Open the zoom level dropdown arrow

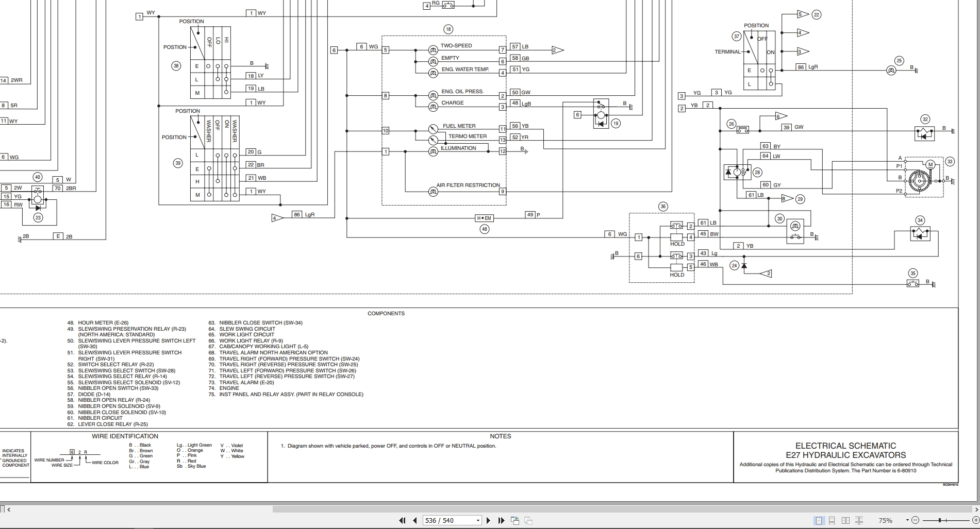(x=907, y=520)
